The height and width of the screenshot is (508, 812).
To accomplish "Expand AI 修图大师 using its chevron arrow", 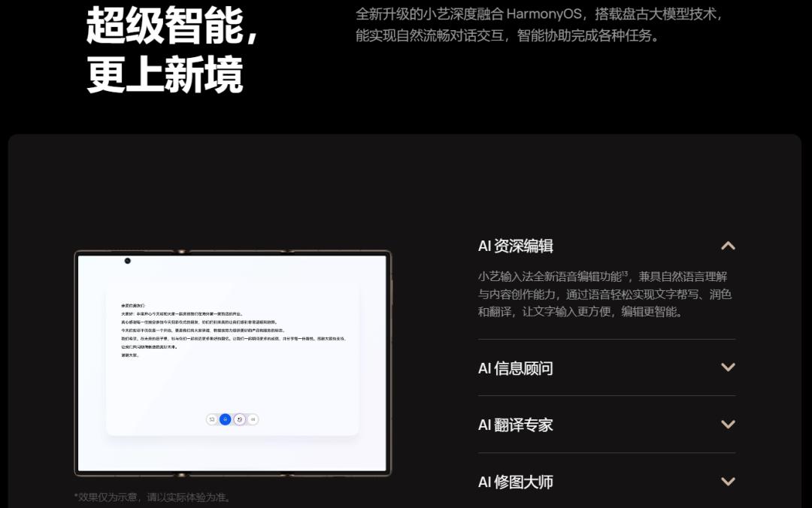I will coord(727,482).
